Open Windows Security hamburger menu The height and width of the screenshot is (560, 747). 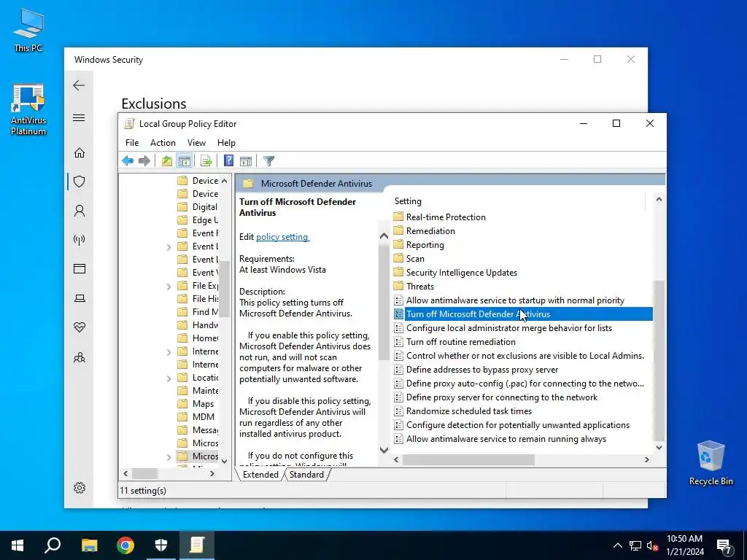(79, 117)
